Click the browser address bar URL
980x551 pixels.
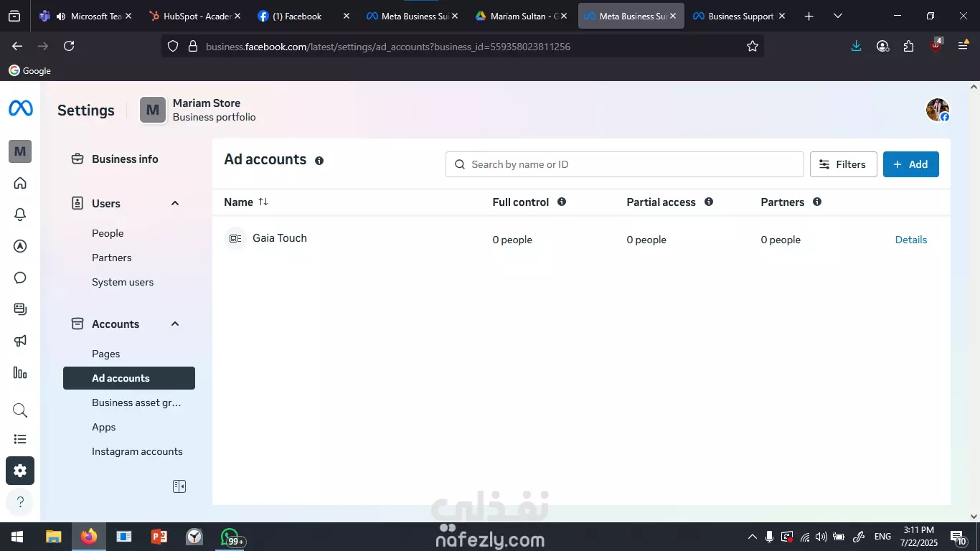click(x=388, y=47)
